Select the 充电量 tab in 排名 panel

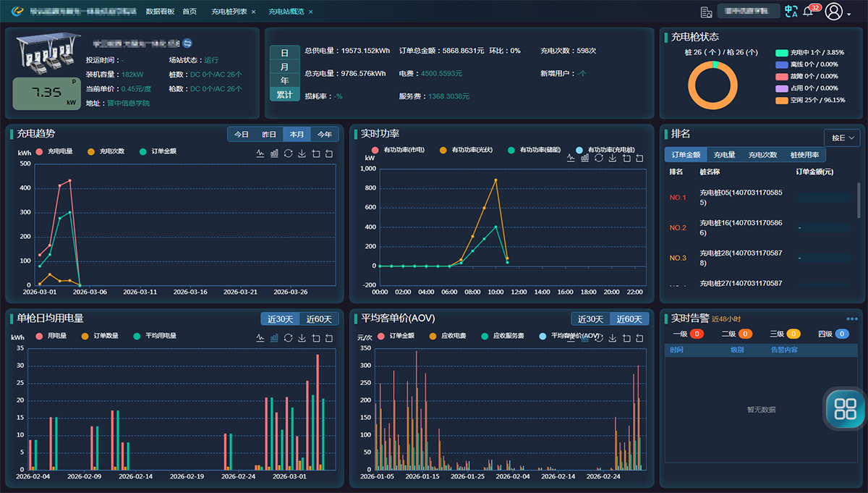pyautogui.click(x=724, y=155)
